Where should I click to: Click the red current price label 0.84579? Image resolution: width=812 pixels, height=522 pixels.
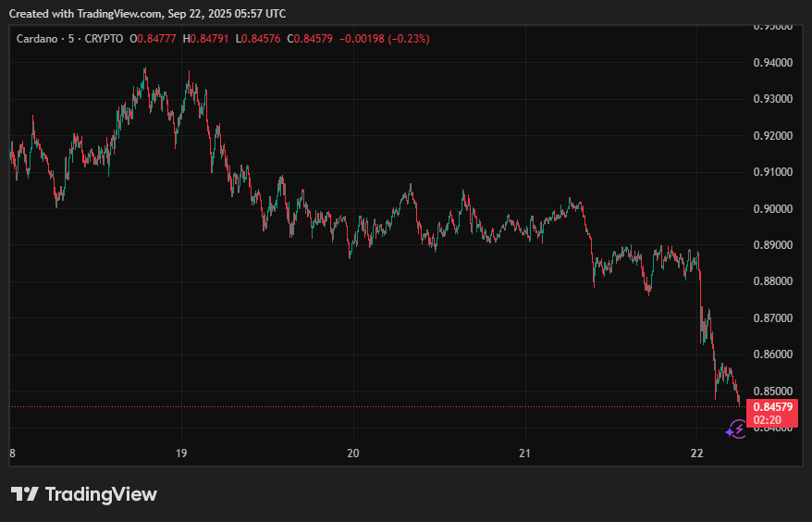pos(772,407)
